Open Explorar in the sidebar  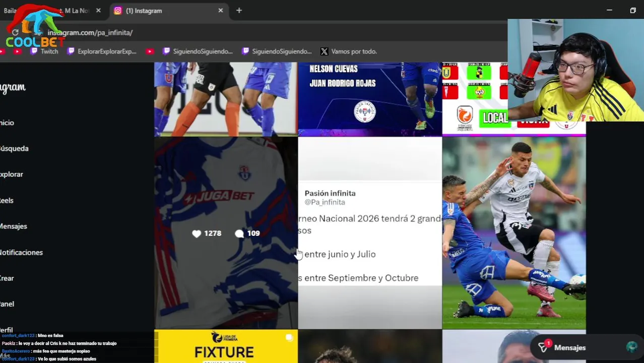[x=12, y=174]
